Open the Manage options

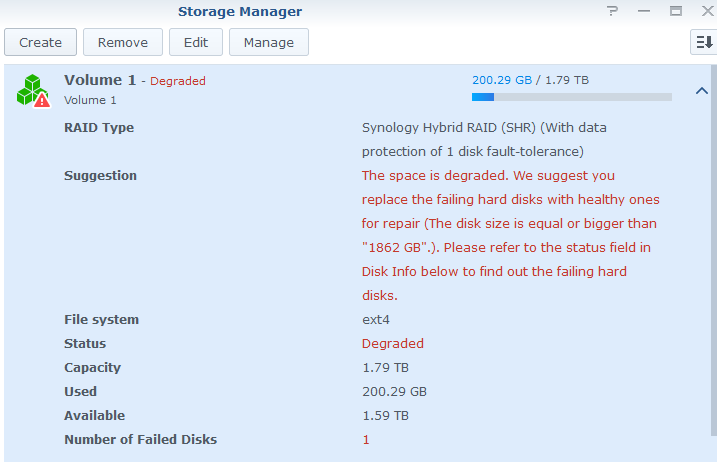[268, 42]
